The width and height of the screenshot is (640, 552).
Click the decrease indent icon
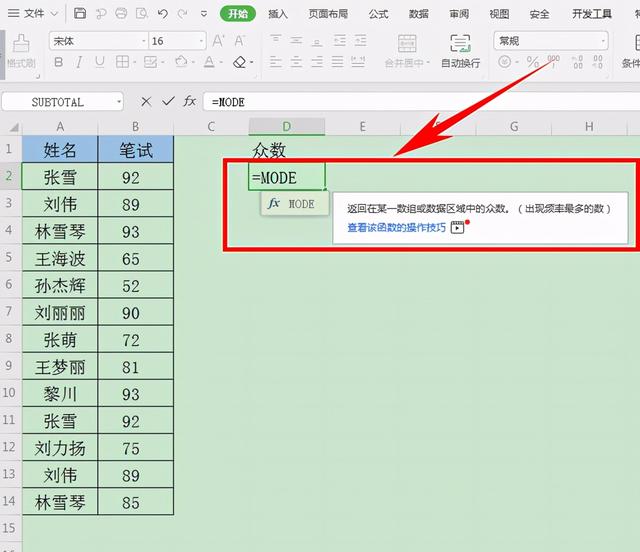tap(339, 40)
